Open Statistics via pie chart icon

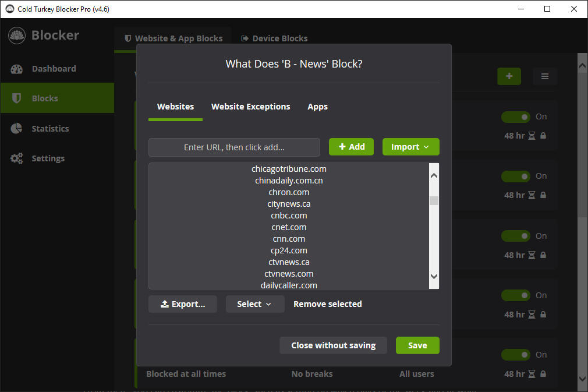[x=17, y=129]
